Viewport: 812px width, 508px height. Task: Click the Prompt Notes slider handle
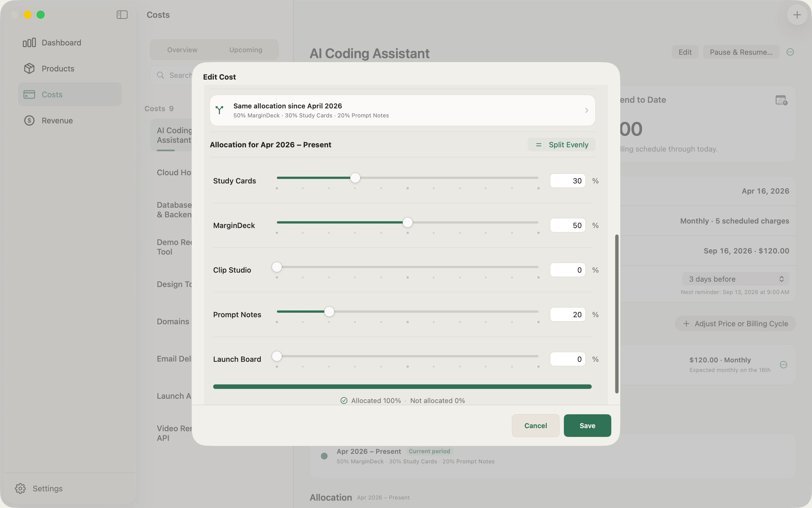(x=329, y=312)
